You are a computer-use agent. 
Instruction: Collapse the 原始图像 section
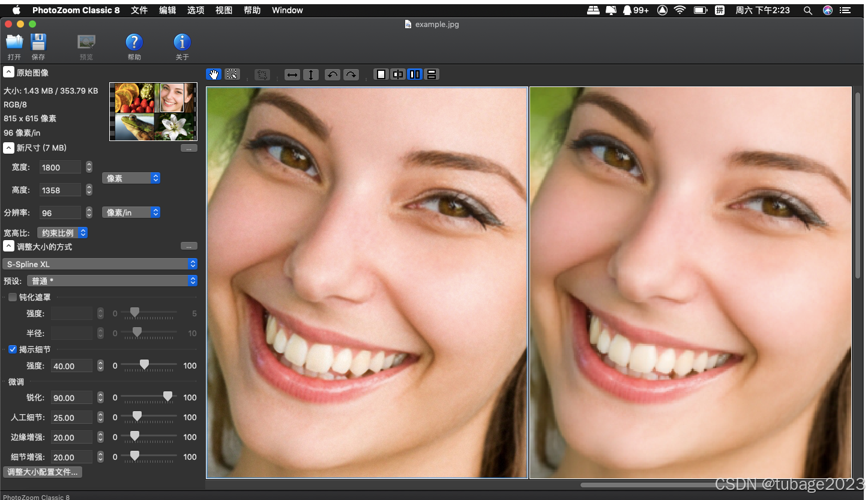(x=8, y=73)
